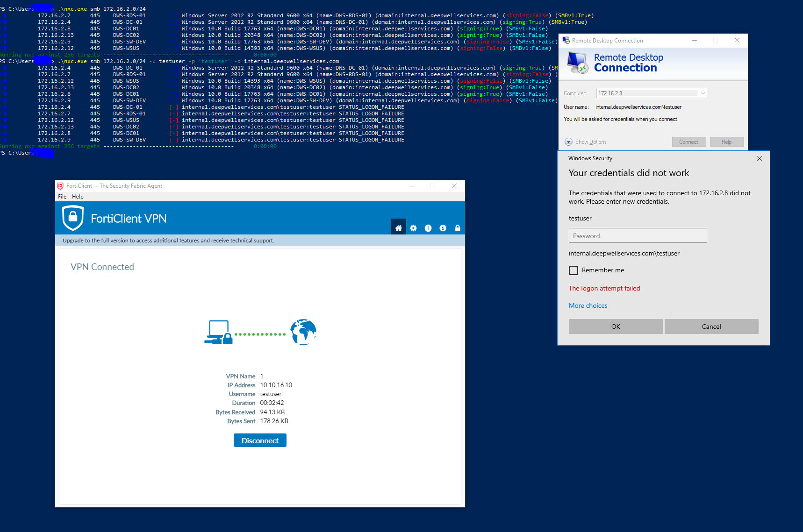This screenshot has width=803, height=532.
Task: Click the Help button in Remote Desktop
Action: click(x=726, y=142)
